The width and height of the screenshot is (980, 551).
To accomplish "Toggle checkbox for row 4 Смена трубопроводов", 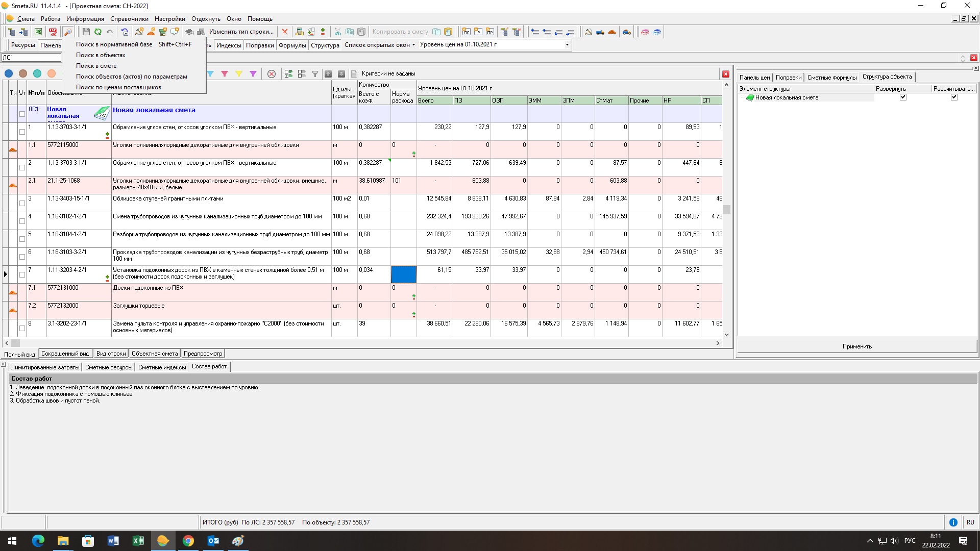I will click(x=22, y=221).
